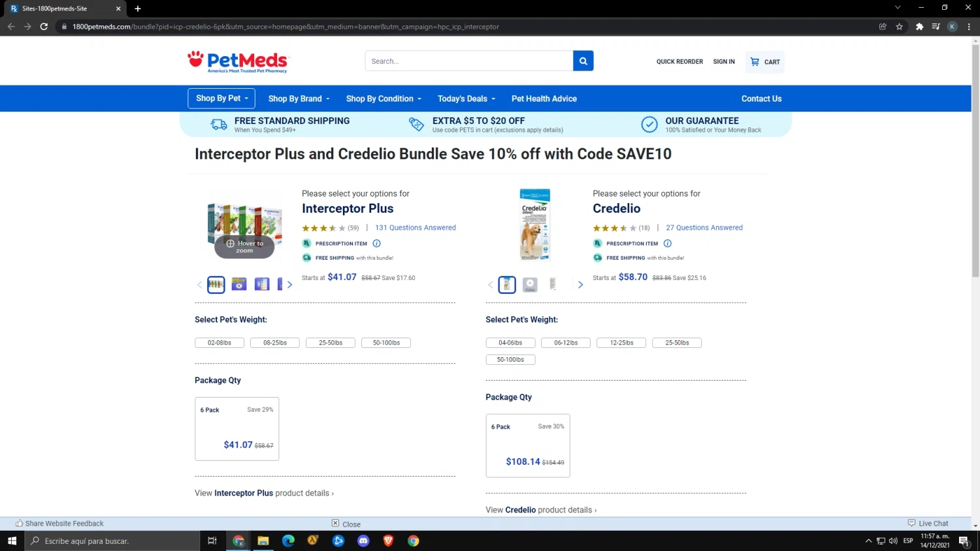Select second Credelio thumbnail image
Image resolution: width=980 pixels, height=551 pixels.
tap(530, 285)
